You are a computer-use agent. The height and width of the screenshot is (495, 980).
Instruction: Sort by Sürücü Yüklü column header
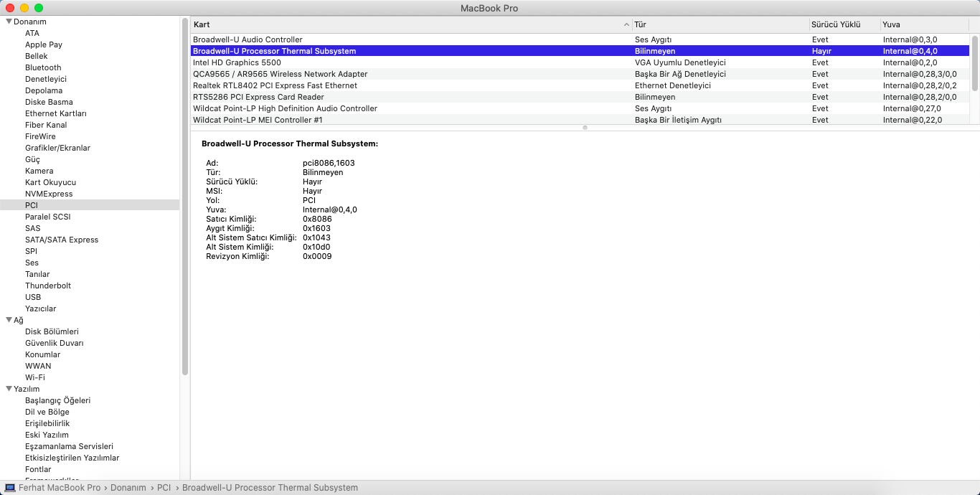tap(835, 24)
